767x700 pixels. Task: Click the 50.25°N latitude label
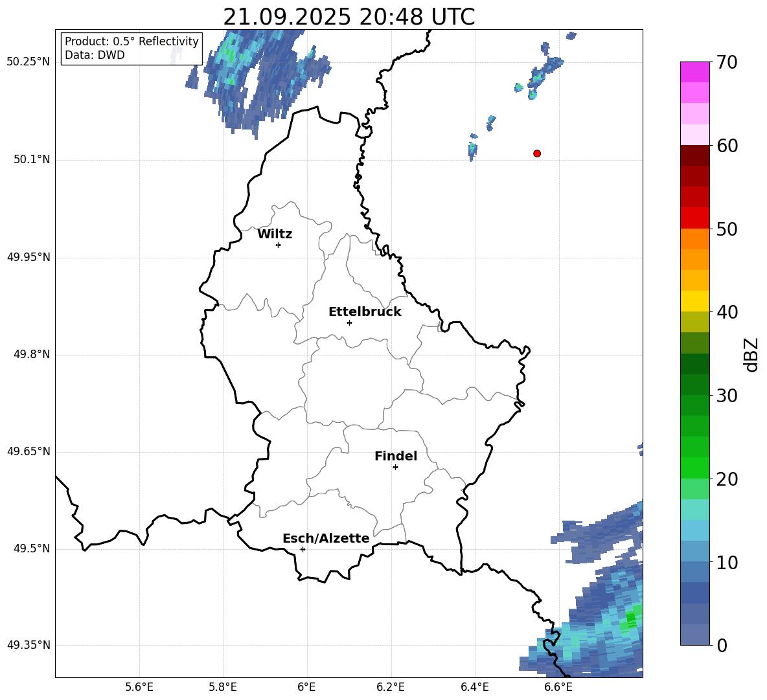[x=29, y=62]
